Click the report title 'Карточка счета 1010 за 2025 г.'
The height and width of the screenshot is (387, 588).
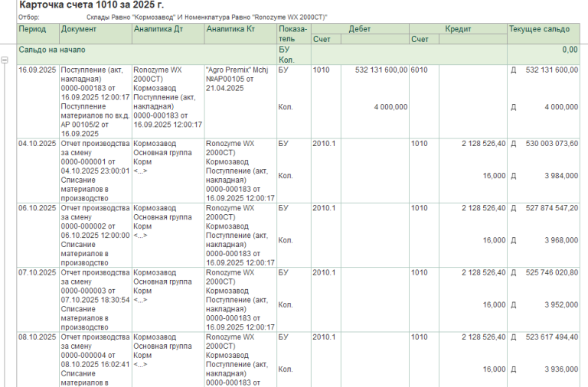click(92, 5)
